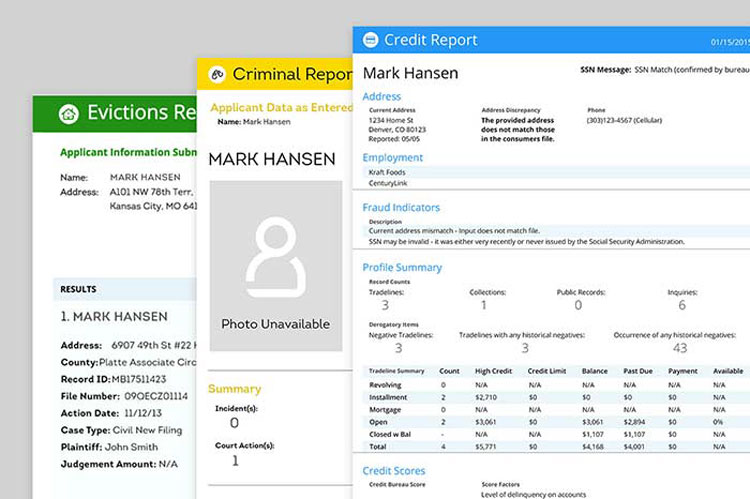Click the $5,771 total high credit cell
750x499 pixels.
485,446
